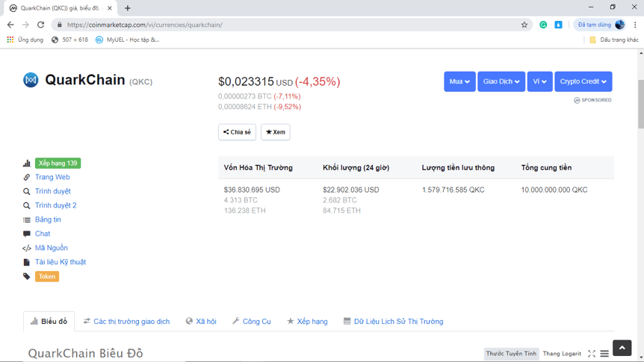
Task: Open the green Grammarly extension icon
Action: click(x=543, y=25)
